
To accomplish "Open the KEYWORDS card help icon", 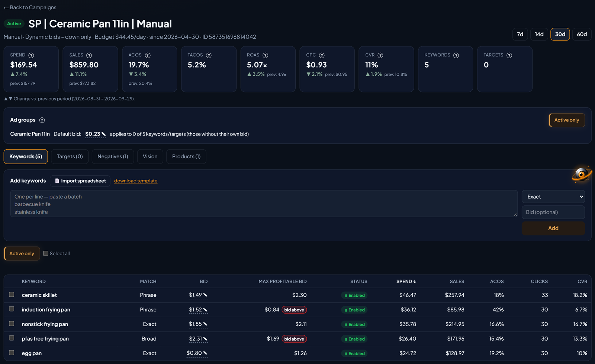I will pos(456,55).
